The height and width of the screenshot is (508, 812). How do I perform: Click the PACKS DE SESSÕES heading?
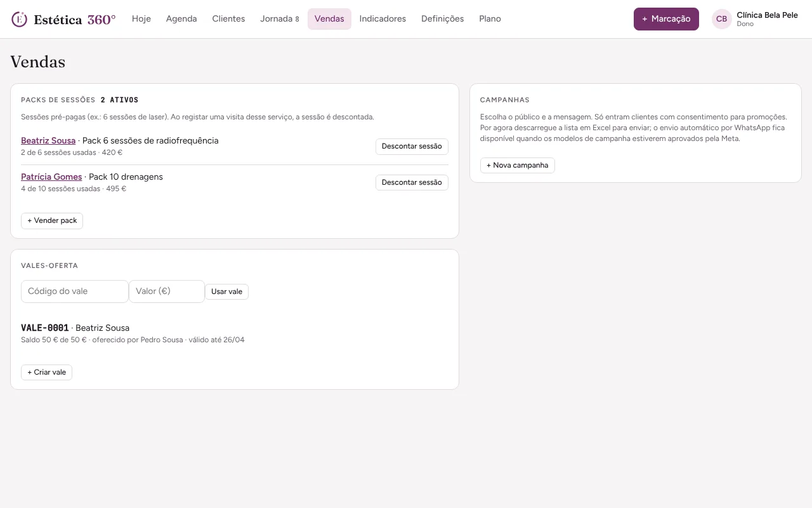click(58, 100)
